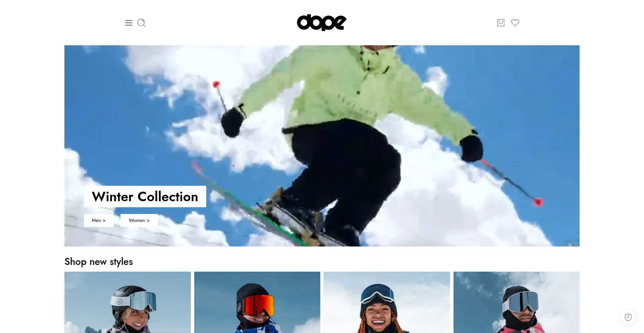
Task: Click the Shop new styles heading
Action: click(99, 262)
